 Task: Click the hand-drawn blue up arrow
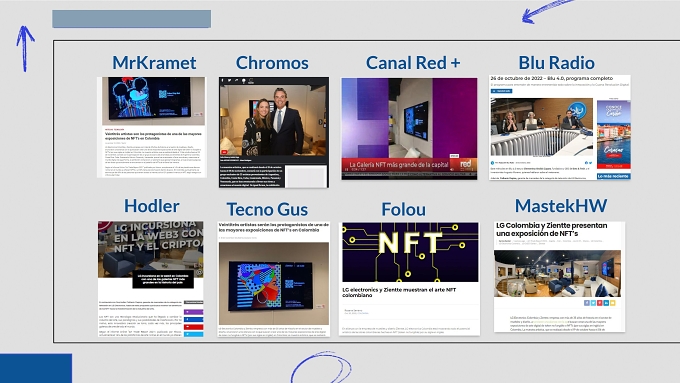point(25,49)
